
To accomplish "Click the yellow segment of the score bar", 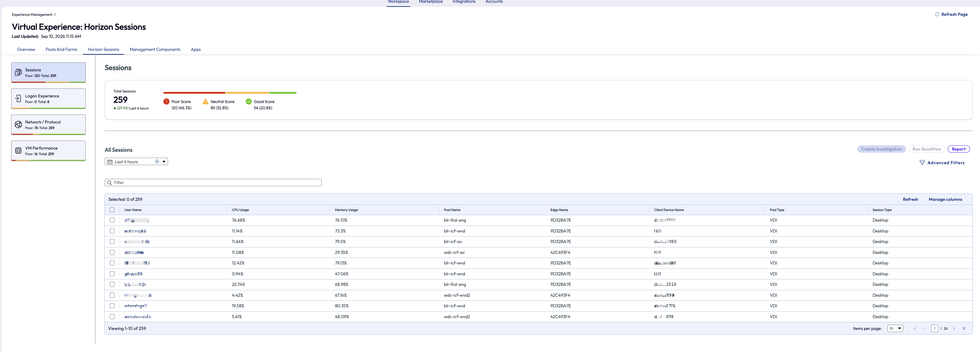I will (x=247, y=93).
